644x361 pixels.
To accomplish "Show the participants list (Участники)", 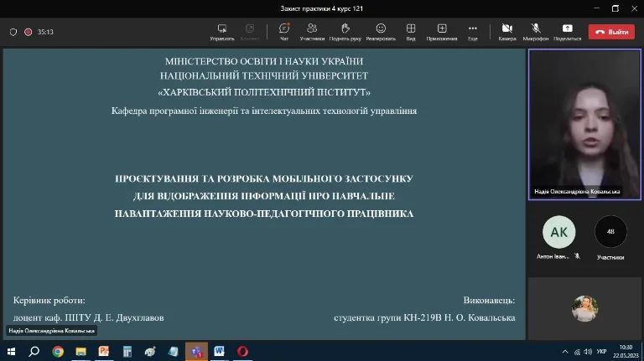I will coord(312,31).
